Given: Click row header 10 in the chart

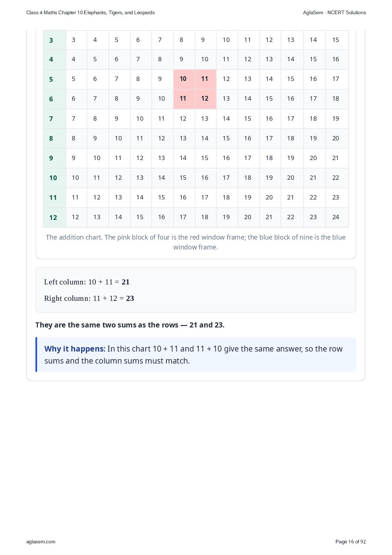Looking at the screenshot, I should 54,178.
